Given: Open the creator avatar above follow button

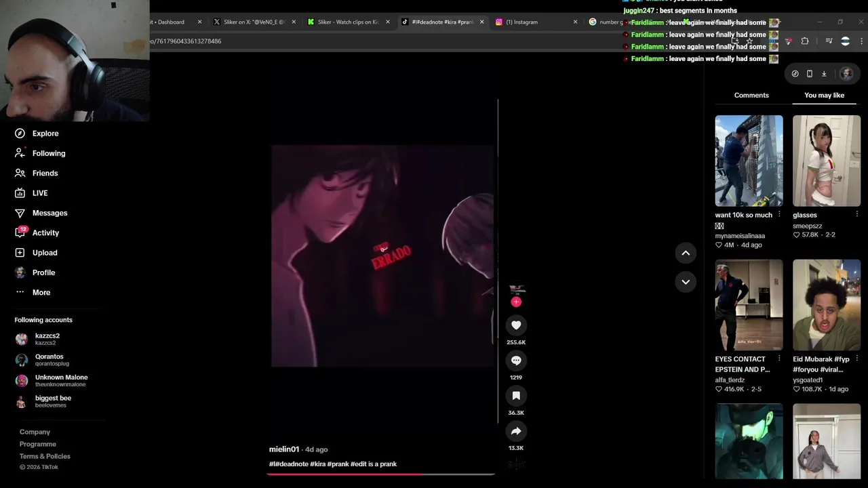Looking at the screenshot, I should click(517, 289).
